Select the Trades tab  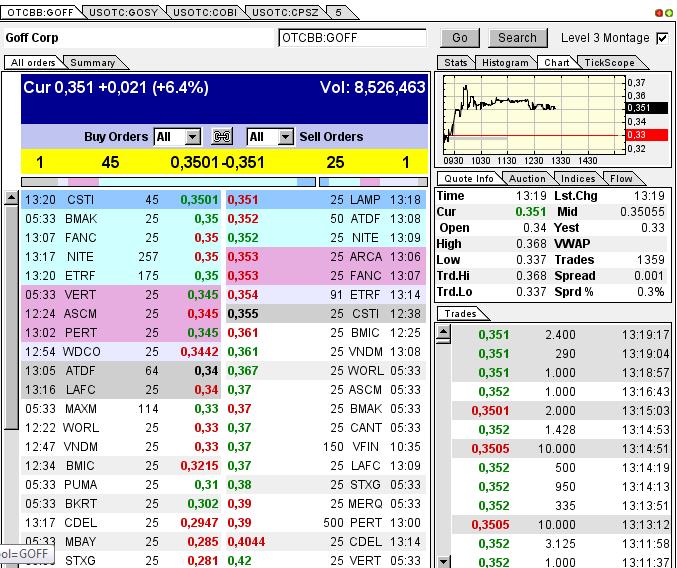pos(460,314)
